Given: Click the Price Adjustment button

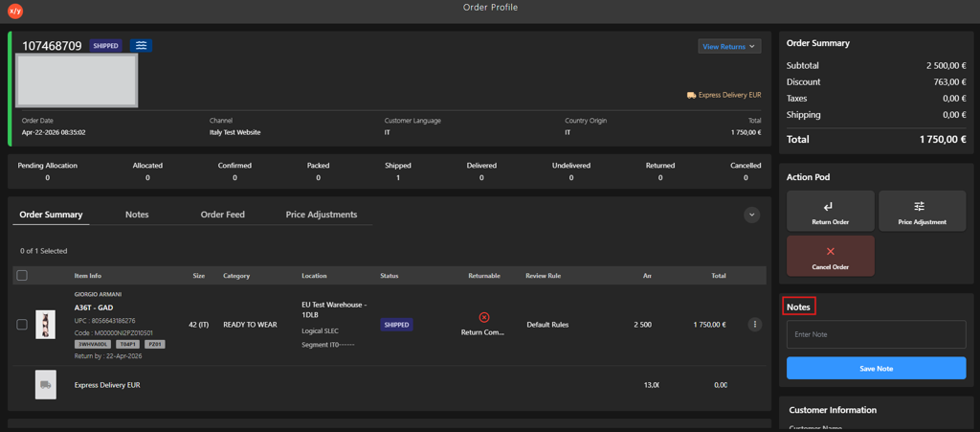Looking at the screenshot, I should point(922,212).
